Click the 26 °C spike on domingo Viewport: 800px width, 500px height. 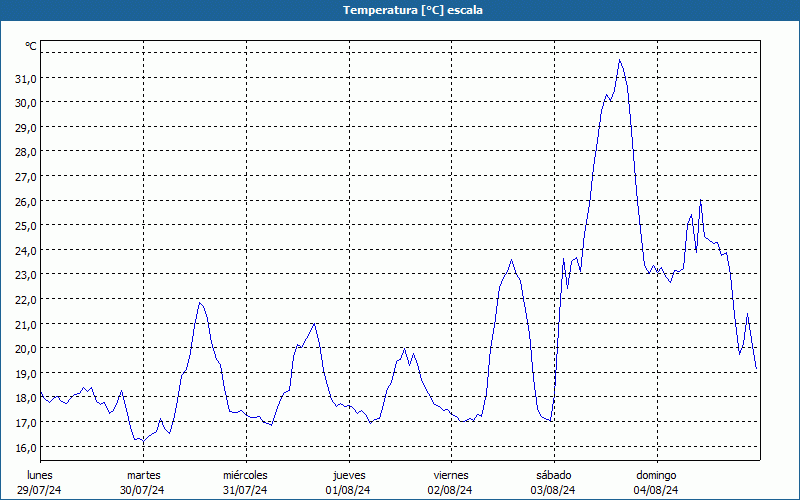(x=701, y=199)
